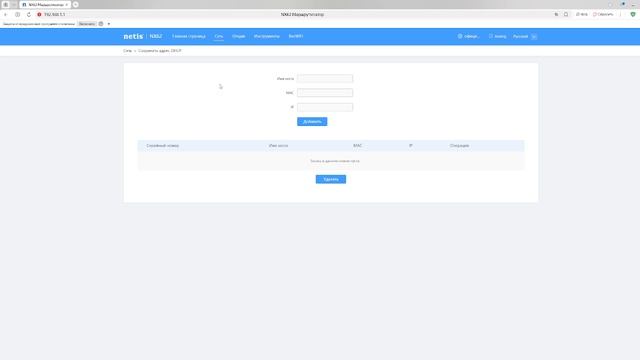
Task: Click the 'Добавить' button
Action: (x=312, y=122)
